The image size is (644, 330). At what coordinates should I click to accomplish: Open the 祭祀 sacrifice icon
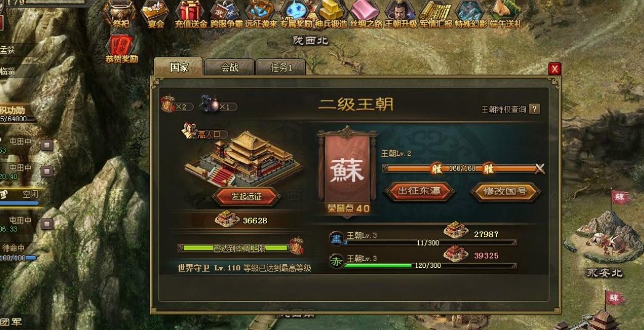[x=120, y=14]
